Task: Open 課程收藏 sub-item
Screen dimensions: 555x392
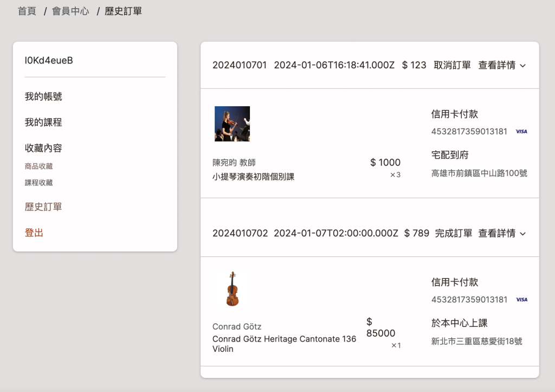Action: click(x=38, y=183)
